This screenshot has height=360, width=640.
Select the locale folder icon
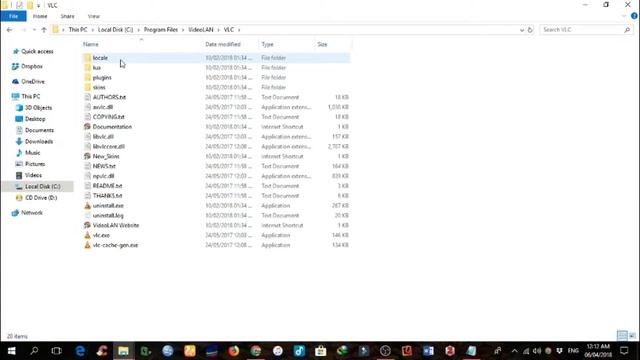87,58
